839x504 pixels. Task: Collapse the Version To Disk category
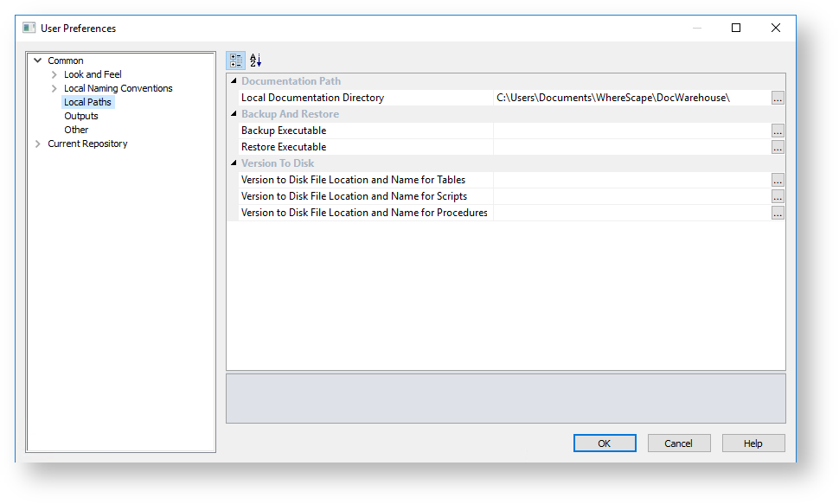pyautogui.click(x=234, y=163)
